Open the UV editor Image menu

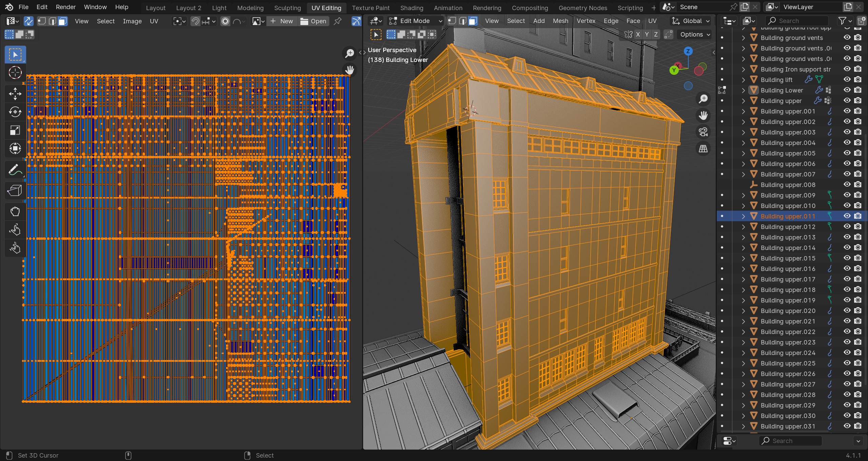132,21
